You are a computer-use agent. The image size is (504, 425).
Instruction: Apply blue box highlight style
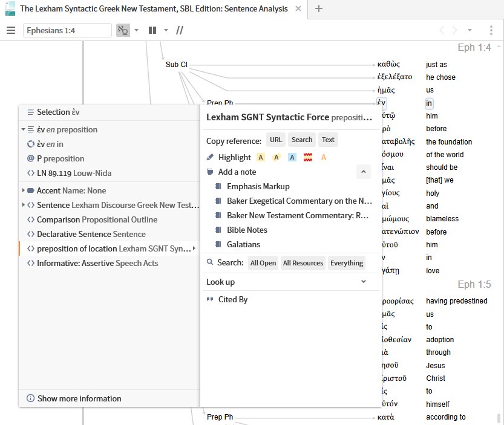coord(292,157)
